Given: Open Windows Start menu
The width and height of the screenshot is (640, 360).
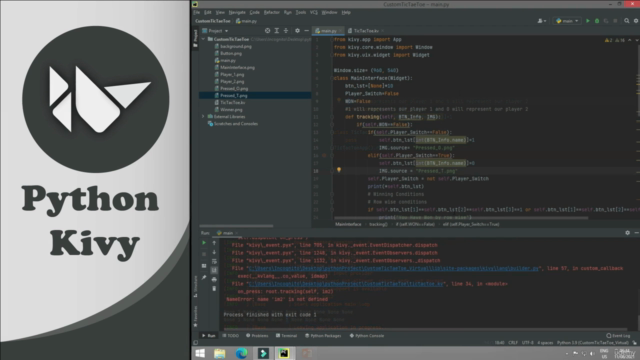Looking at the screenshot, I should (x=200, y=353).
